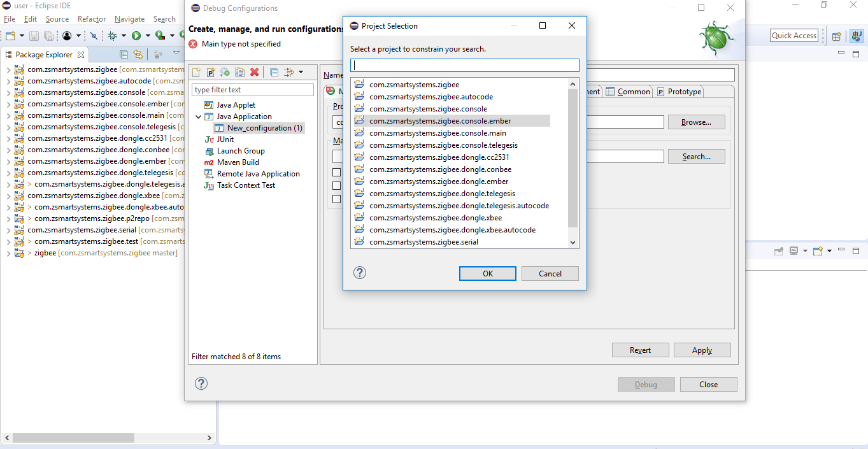The height and width of the screenshot is (449, 868).
Task: Open the New wizard dropdown arrow
Action: click(x=22, y=36)
